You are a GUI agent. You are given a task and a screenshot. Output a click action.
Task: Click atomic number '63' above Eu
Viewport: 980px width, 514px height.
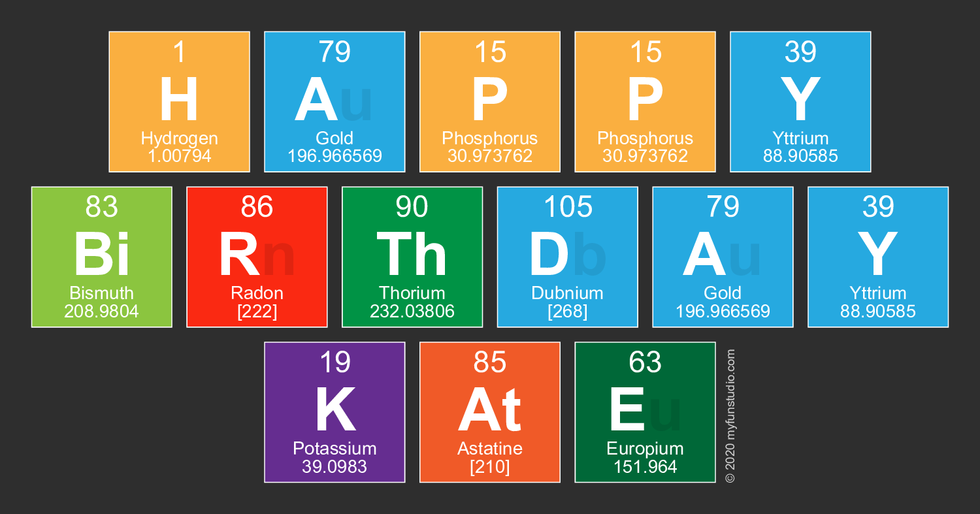point(645,362)
